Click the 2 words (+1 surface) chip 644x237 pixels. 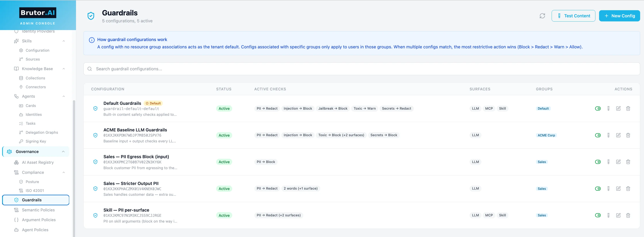[300, 188]
